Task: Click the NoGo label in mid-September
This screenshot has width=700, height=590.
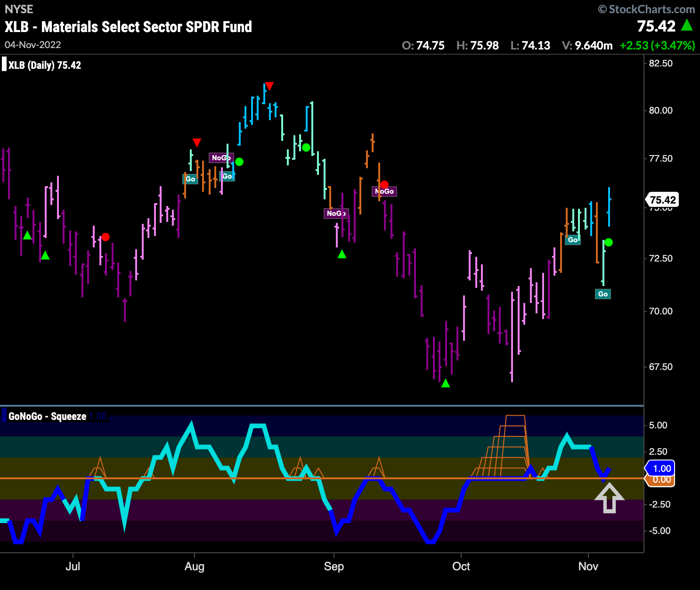Action: pyautogui.click(x=384, y=191)
